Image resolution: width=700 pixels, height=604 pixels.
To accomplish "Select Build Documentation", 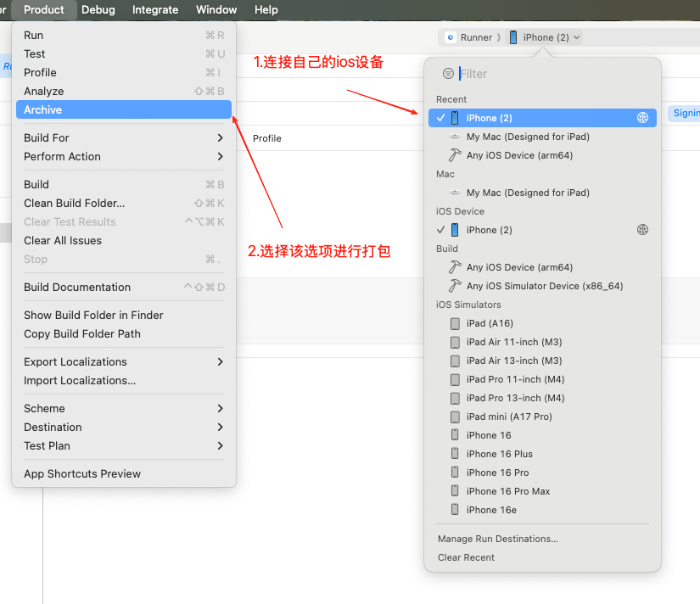I will point(124,287).
